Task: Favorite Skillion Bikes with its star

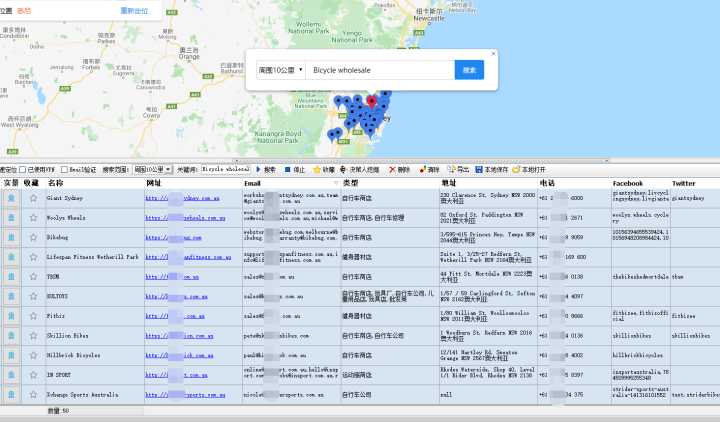Action: point(33,336)
